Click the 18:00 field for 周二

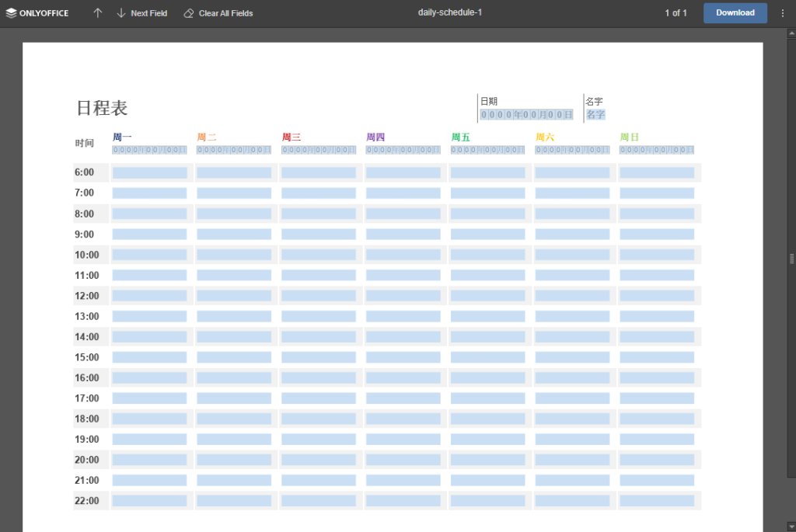click(x=234, y=419)
